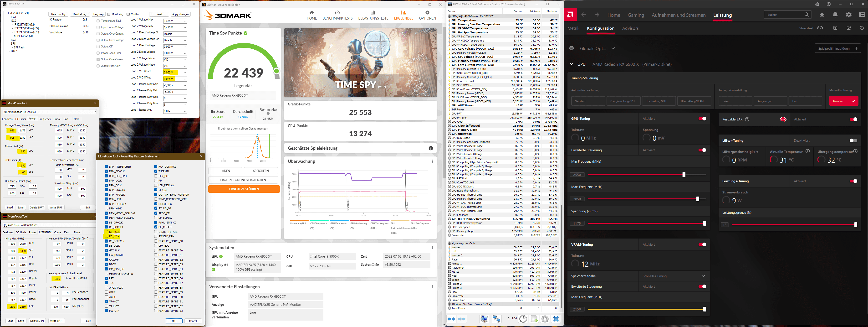Click the AMD logo button
This screenshot has width=868, height=327.
tap(570, 15)
